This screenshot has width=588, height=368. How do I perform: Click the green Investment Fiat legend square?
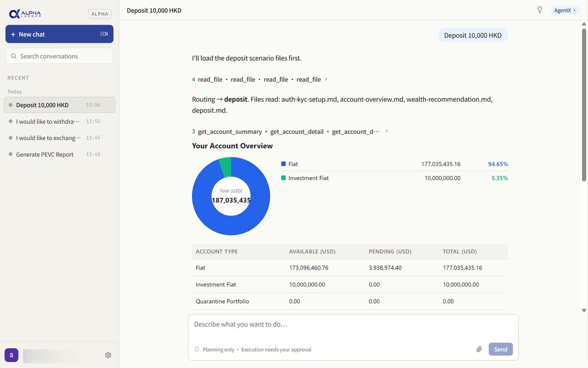point(283,178)
